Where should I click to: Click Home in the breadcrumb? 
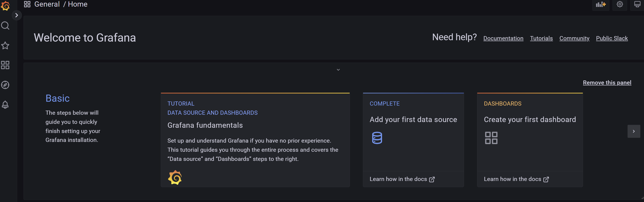point(77,4)
